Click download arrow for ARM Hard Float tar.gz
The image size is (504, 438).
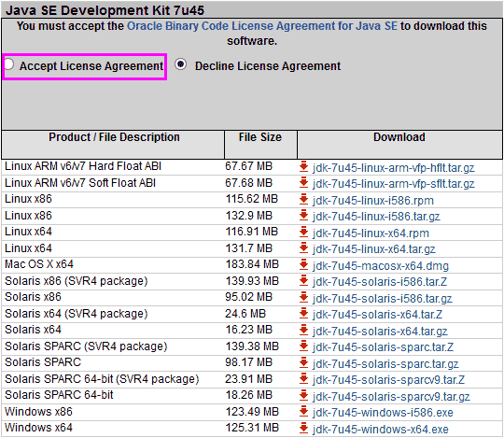pos(303,167)
